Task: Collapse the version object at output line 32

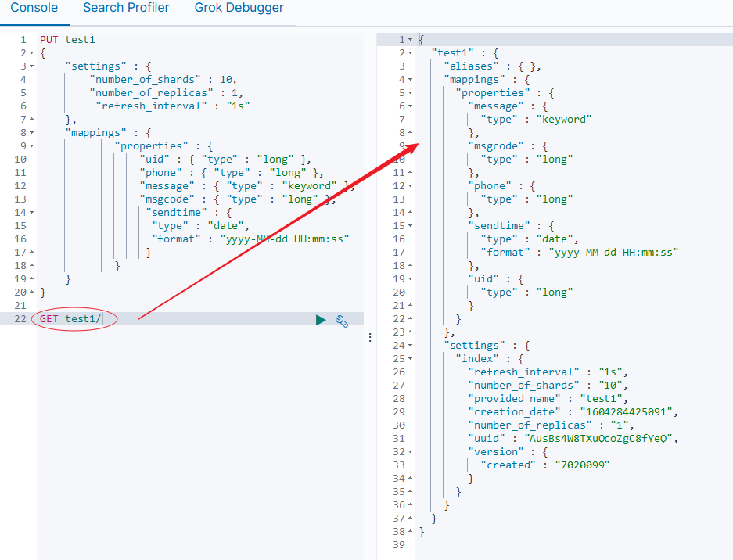Action: (x=411, y=452)
